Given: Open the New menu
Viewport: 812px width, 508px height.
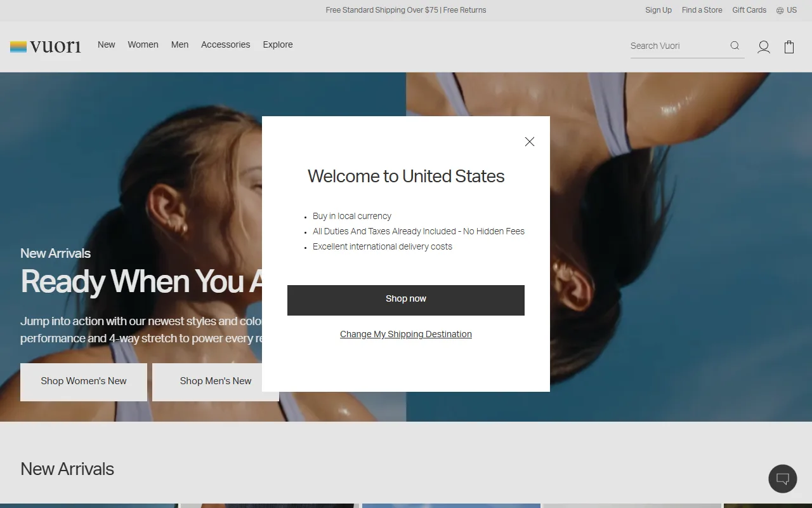Looking at the screenshot, I should pyautogui.click(x=107, y=44).
